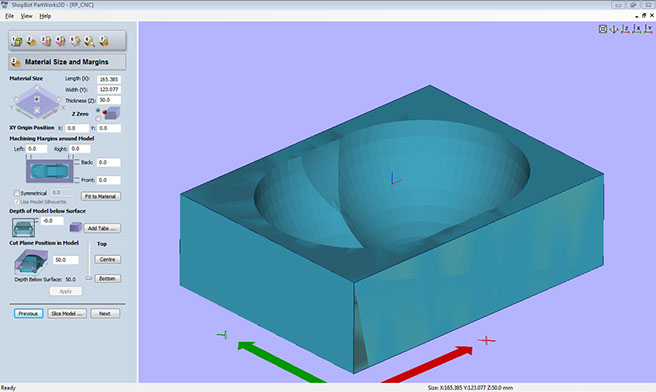Click the Material Size and Margins header
Image resolution: width=656 pixels, height=392 pixels.
point(67,62)
